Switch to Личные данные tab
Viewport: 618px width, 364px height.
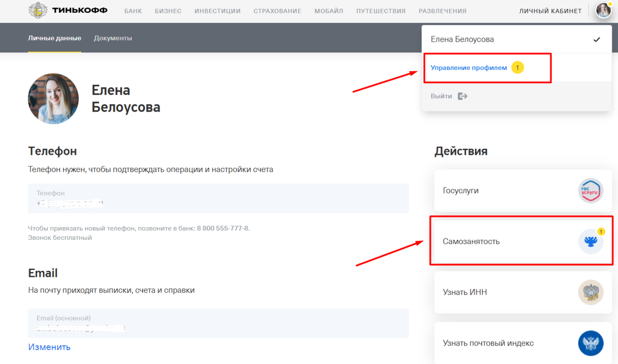click(55, 38)
